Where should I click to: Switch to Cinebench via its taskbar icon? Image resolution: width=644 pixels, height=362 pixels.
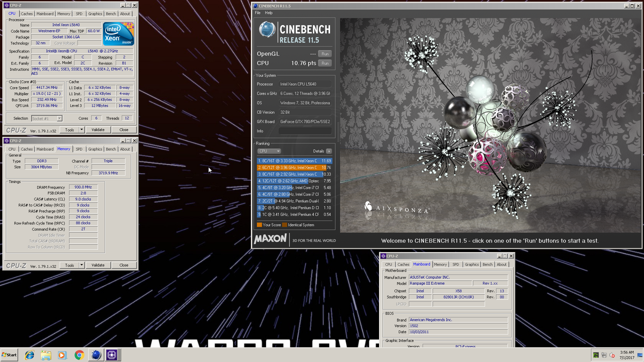96,355
